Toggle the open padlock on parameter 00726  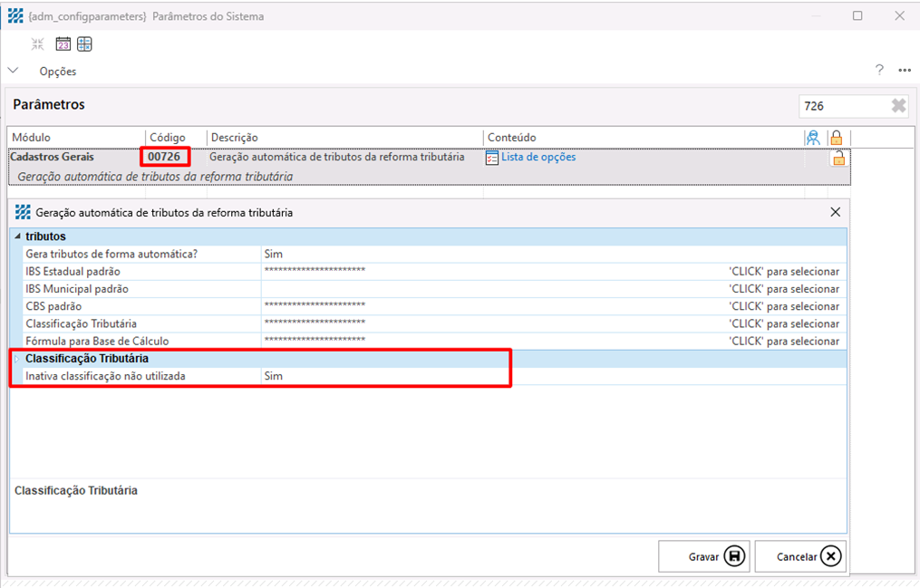click(838, 159)
